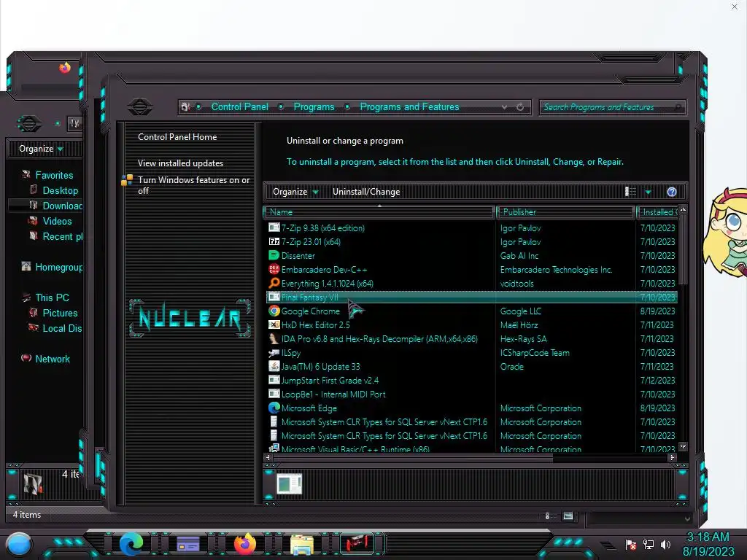The image size is (747, 560).
Task: Click the Google Chrome icon in the list
Action: (x=274, y=311)
